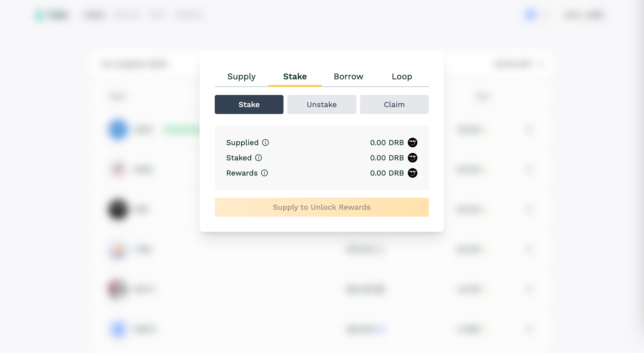Click the DRB token icon beside the Supplied amount
Viewport: 644px width, 353px height.
(x=412, y=143)
